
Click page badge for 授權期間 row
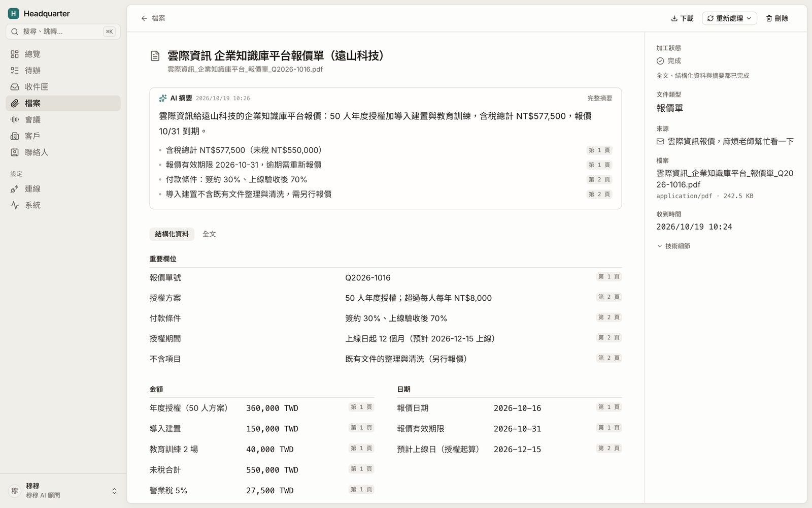point(609,338)
